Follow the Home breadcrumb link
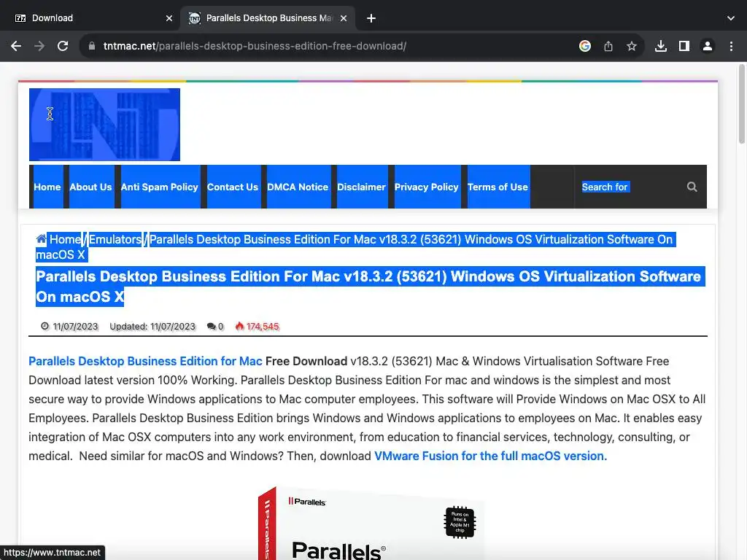The image size is (747, 560). tap(65, 239)
